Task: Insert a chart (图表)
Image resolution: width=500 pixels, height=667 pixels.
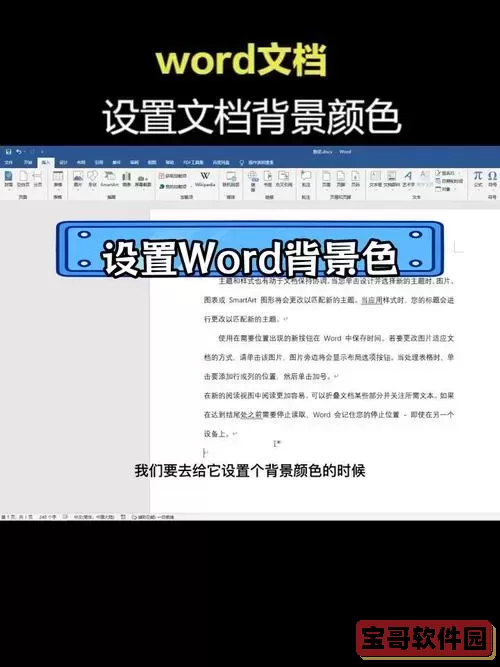Action: [x=126, y=180]
